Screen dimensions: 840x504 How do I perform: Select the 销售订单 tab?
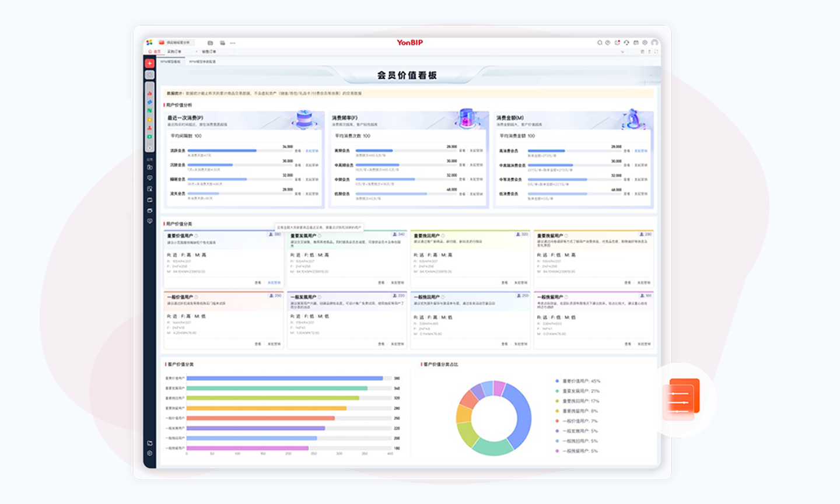[x=209, y=52]
